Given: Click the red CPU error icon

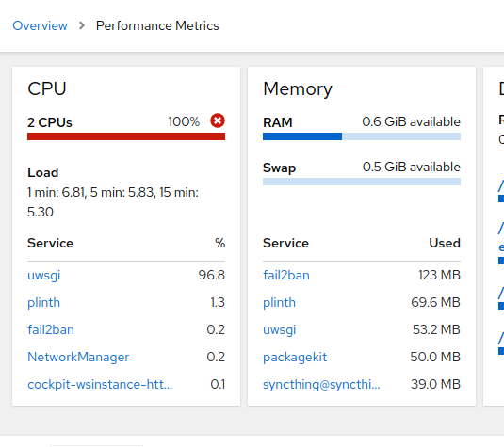Looking at the screenshot, I should 218,120.
